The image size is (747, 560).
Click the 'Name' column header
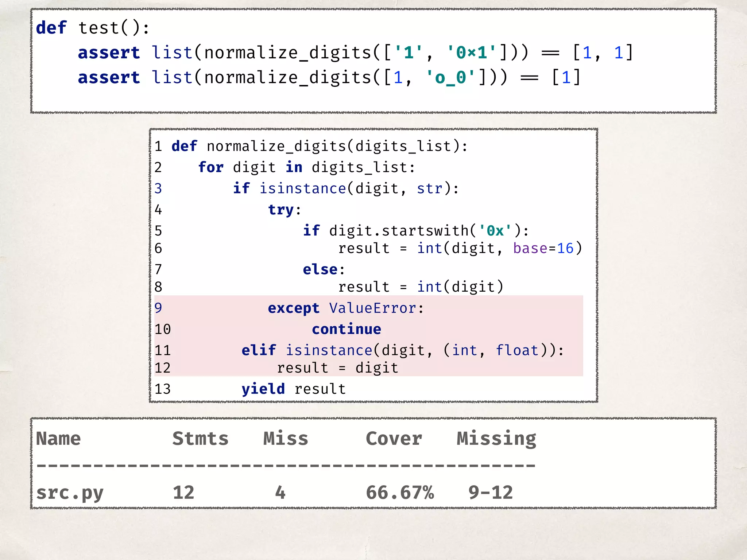(x=58, y=439)
